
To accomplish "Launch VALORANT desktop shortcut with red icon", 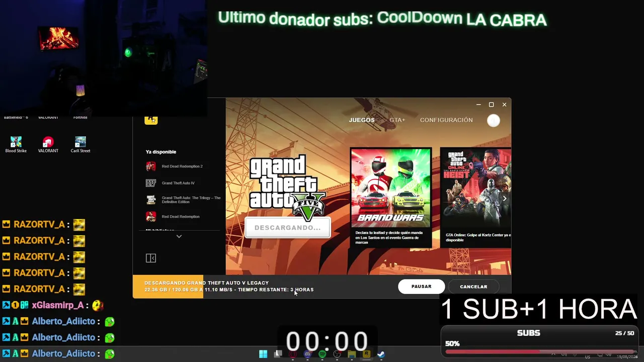I will pos(48,144).
